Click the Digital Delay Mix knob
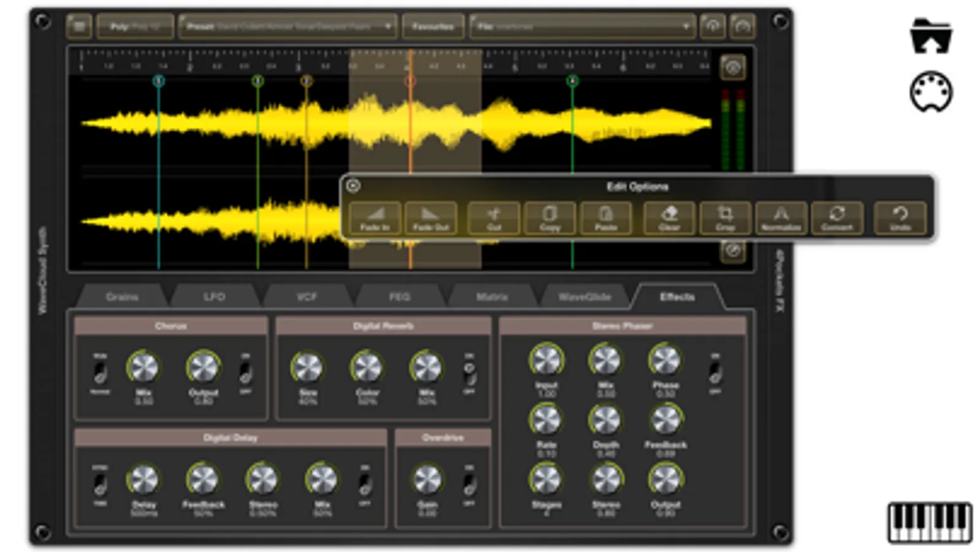 tap(322, 479)
